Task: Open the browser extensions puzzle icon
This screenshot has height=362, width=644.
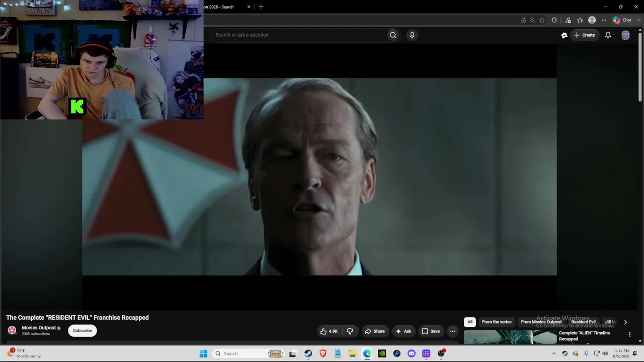Action: point(554,20)
